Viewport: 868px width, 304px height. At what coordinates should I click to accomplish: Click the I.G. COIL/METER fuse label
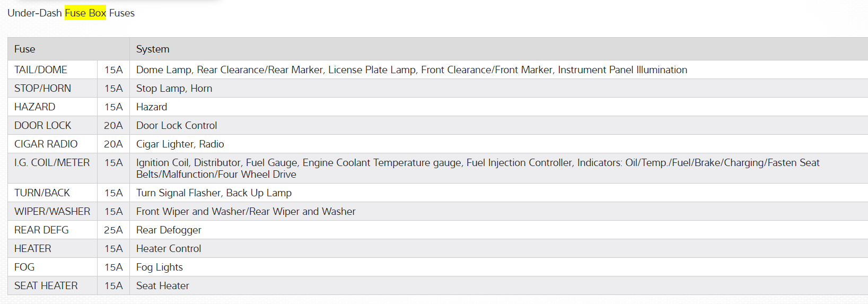pos(52,162)
